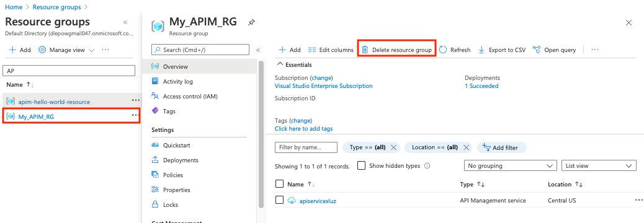Remove the Type == (all) filter
Image resolution: width=644 pixels, height=223 pixels.
393,147
